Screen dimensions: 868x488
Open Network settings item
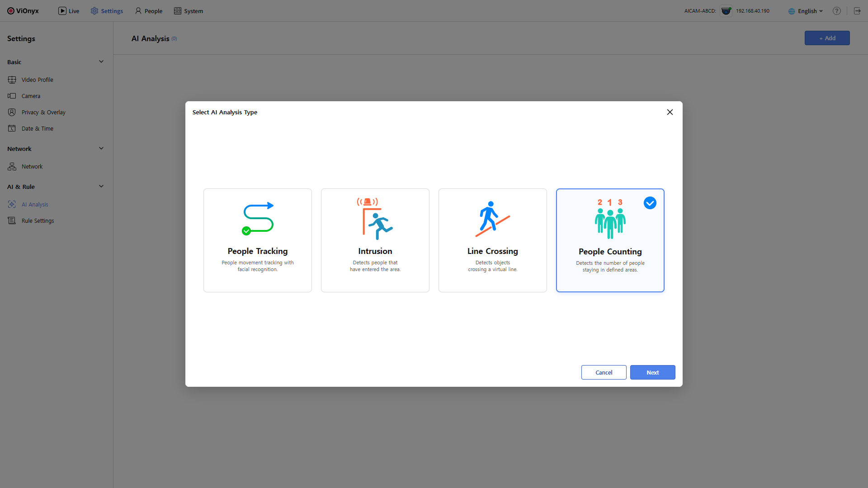click(x=32, y=166)
